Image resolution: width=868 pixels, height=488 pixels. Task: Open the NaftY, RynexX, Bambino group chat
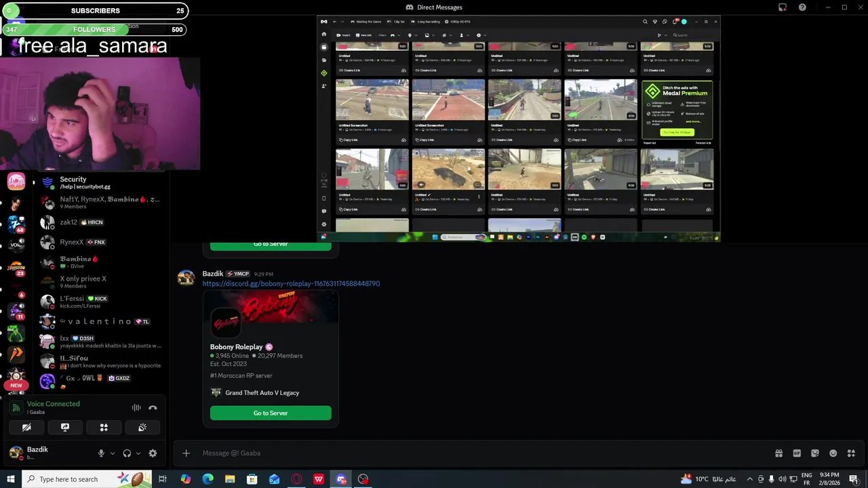coord(100,203)
